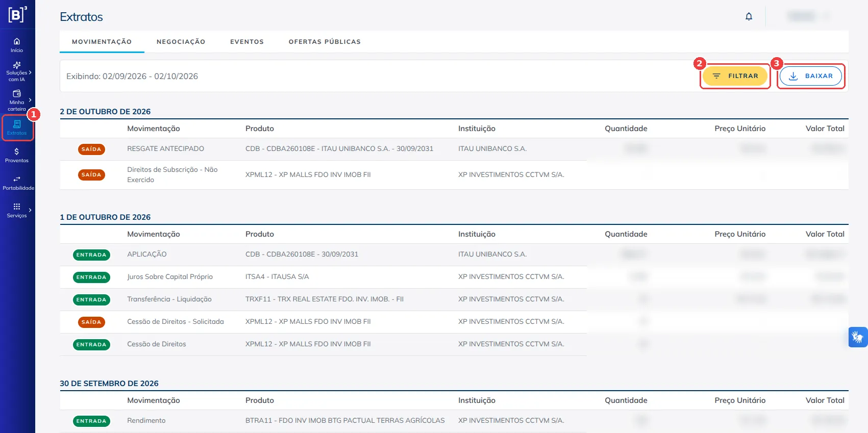Open blurred user account menu
Image resolution: width=868 pixels, height=433 pixels.
(808, 16)
